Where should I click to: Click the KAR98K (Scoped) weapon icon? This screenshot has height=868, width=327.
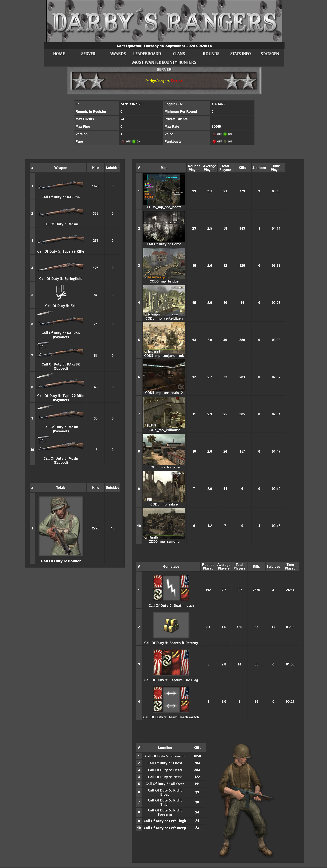[61, 350]
